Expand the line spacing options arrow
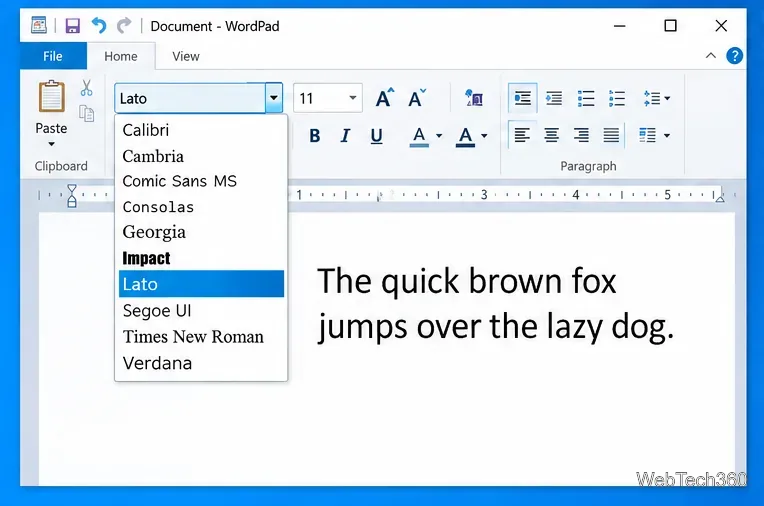 pos(667,98)
